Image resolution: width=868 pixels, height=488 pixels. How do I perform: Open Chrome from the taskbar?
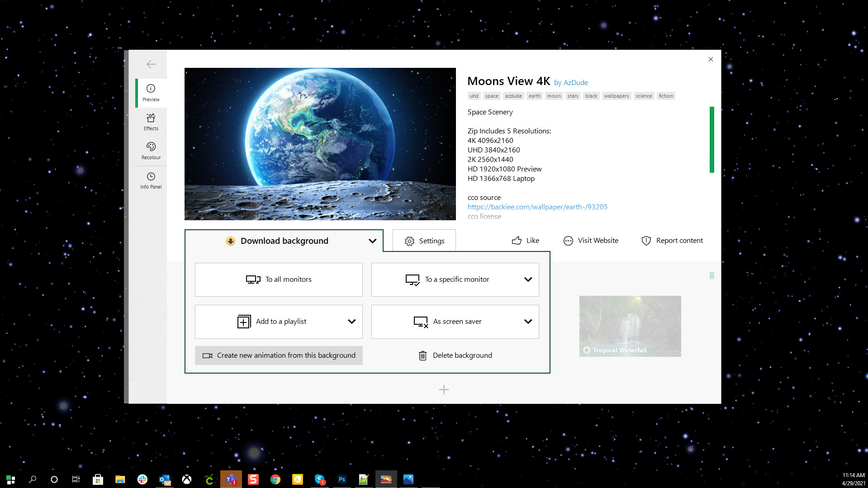point(275,479)
